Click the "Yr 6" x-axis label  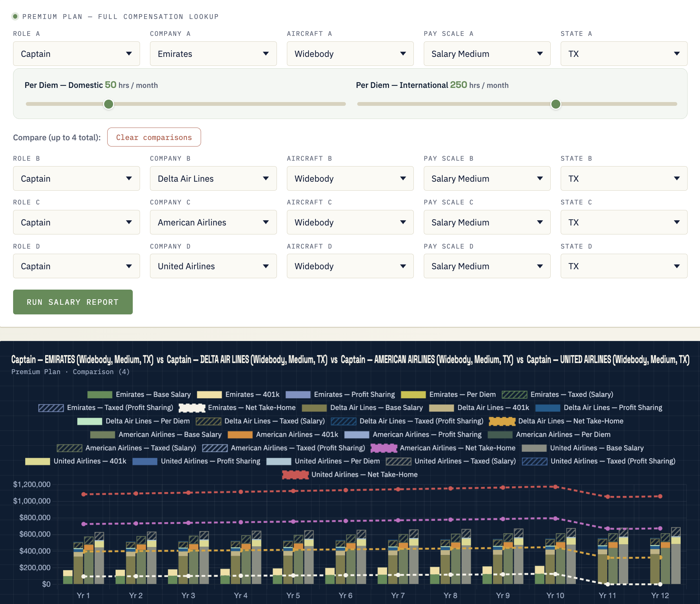346,595
